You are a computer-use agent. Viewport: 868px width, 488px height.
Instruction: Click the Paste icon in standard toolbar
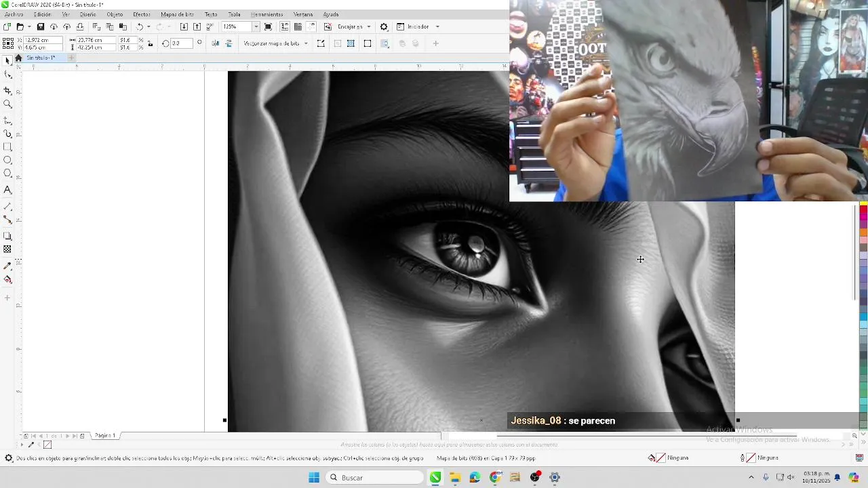pos(123,26)
